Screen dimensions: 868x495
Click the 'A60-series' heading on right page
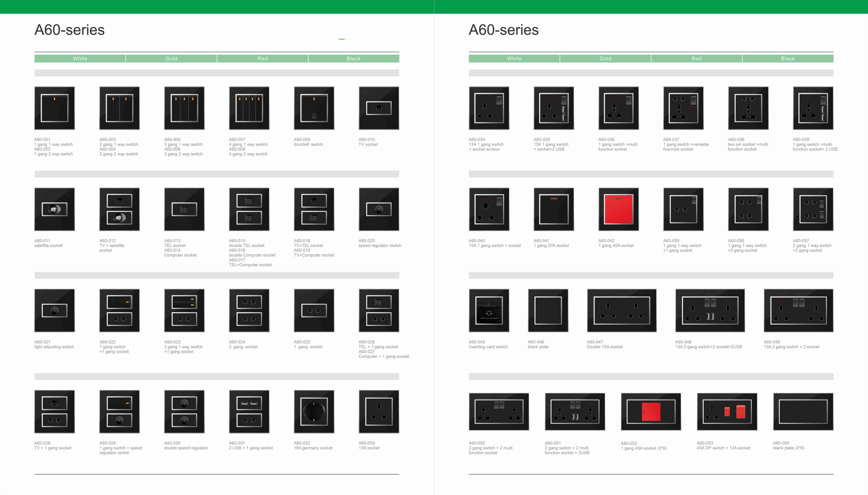504,30
